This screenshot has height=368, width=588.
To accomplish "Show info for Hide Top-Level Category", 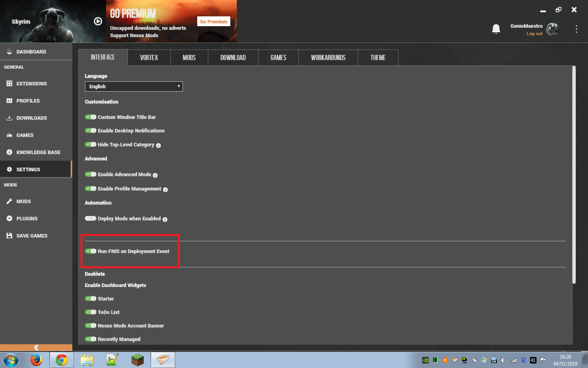I will 158,146.
